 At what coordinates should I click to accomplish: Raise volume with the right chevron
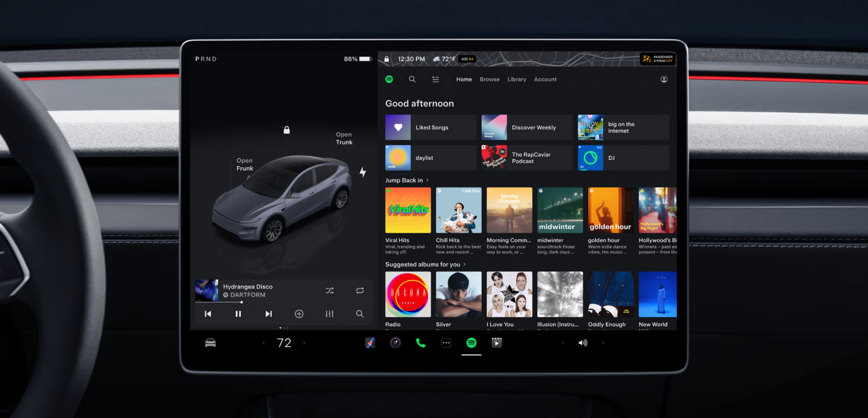[603, 343]
